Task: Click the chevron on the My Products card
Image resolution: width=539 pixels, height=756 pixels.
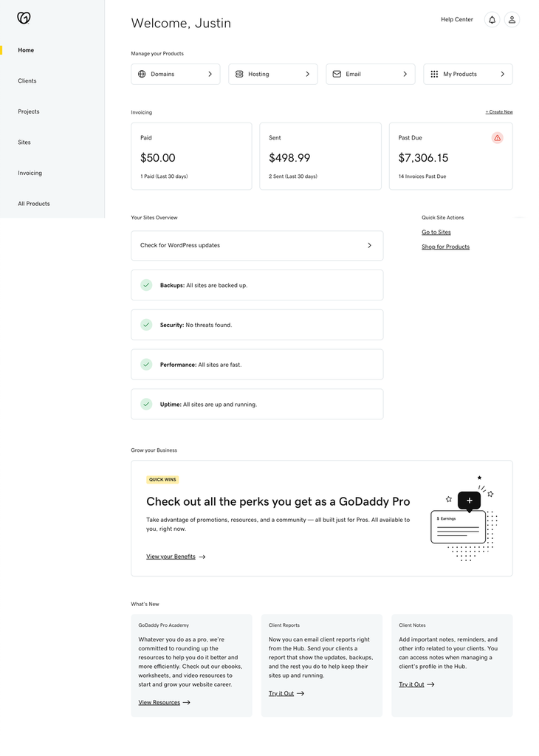Action: pos(502,74)
